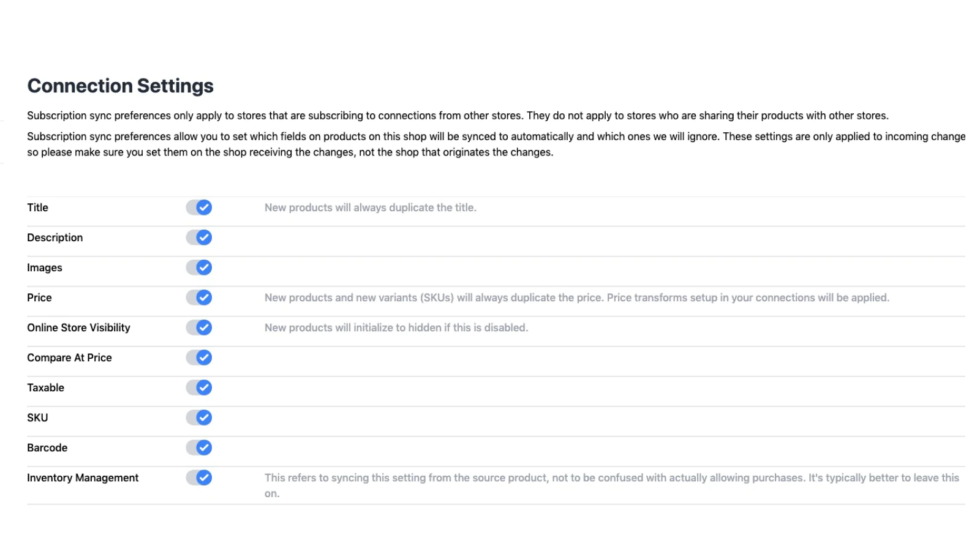Click the hidden-if-disabled visibility note
The height and width of the screenshot is (551, 980).
(x=396, y=328)
